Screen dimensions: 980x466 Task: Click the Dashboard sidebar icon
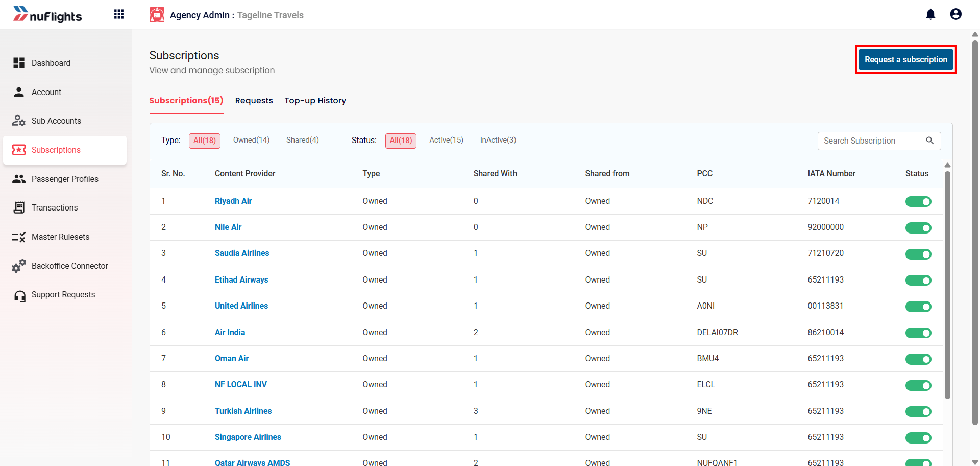[19, 63]
